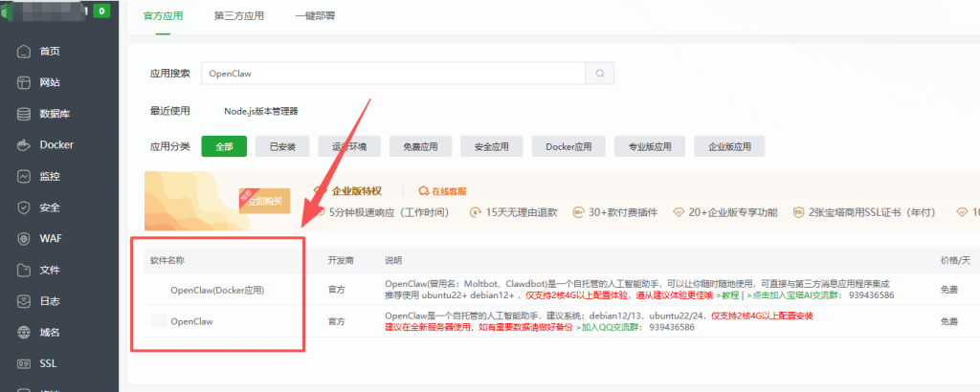Screen dimensions: 980x392
Task: Click the green 0 notification badge
Action: pyautogui.click(x=101, y=11)
